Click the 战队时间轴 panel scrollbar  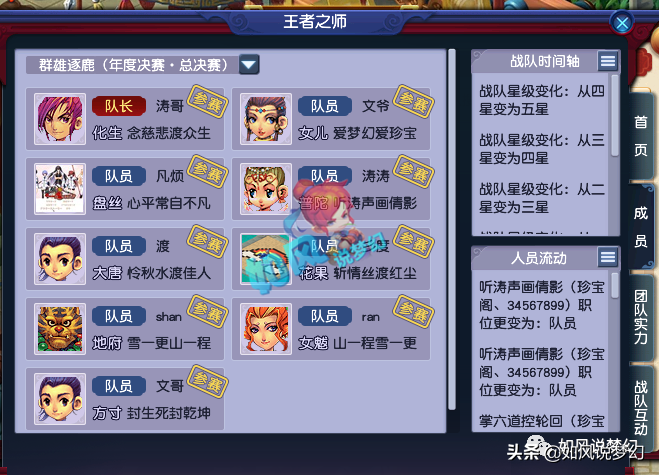click(614, 116)
